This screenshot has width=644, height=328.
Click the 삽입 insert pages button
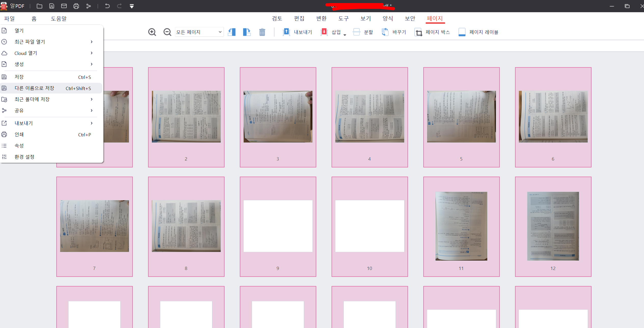click(331, 32)
